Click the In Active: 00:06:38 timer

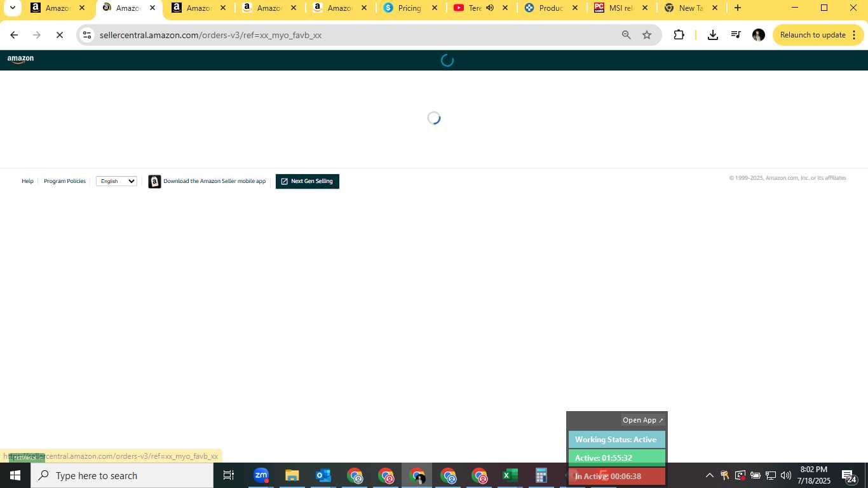[x=616, y=476]
